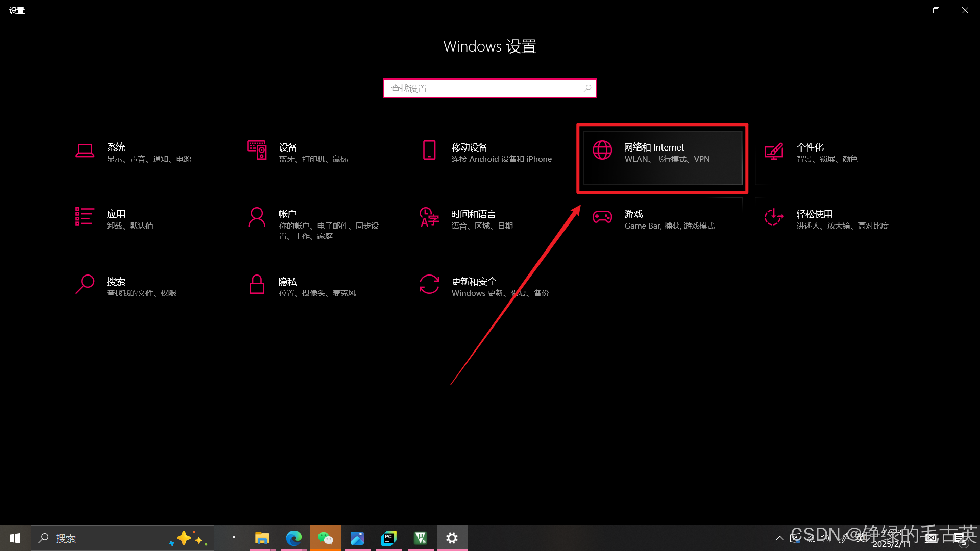Open Microsoft Edge from the taskbar
980x551 pixels.
pyautogui.click(x=293, y=538)
